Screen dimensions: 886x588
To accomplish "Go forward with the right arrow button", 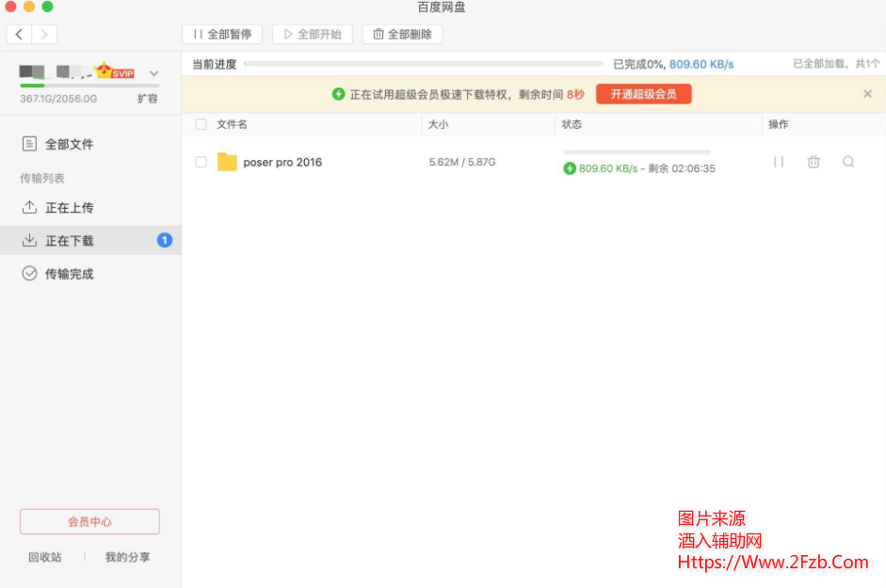I will 44,35.
